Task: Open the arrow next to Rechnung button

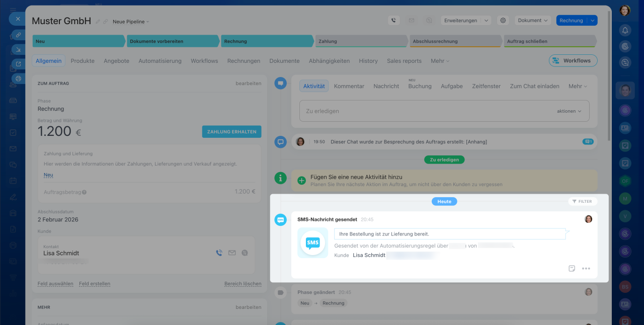Action: click(x=592, y=21)
